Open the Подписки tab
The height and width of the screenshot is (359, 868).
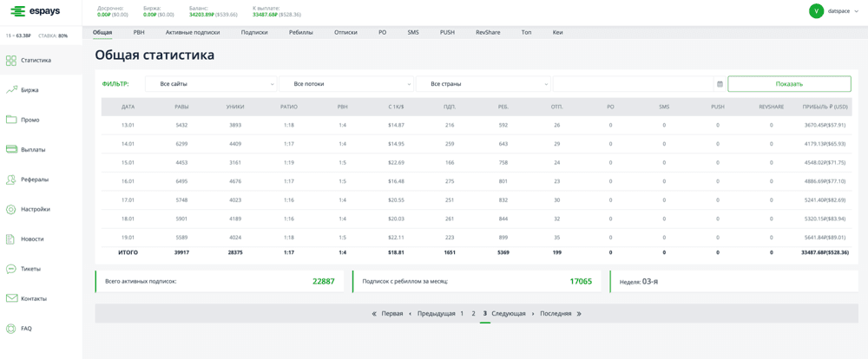click(x=254, y=33)
